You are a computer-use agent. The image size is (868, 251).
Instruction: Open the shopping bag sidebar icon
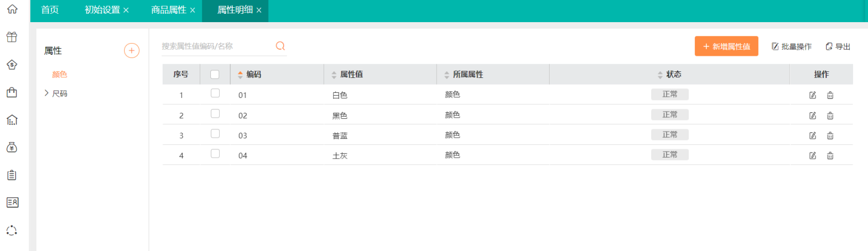click(x=12, y=92)
